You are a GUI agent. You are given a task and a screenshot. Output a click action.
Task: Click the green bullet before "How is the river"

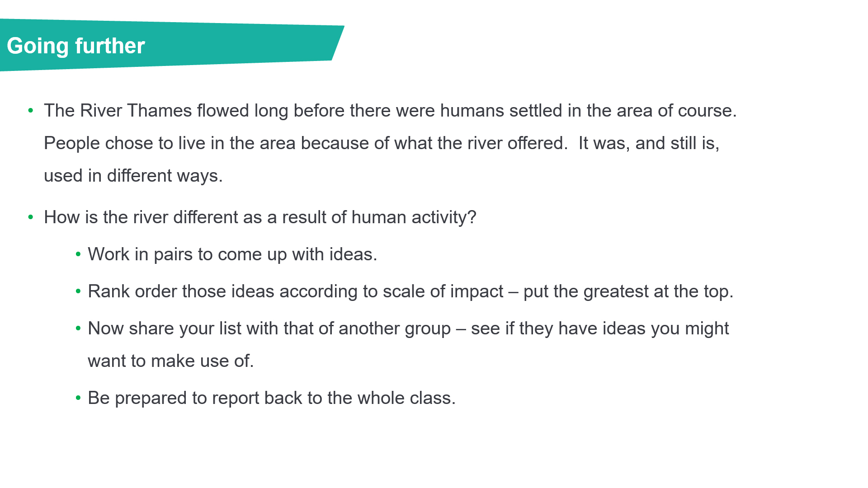click(31, 217)
